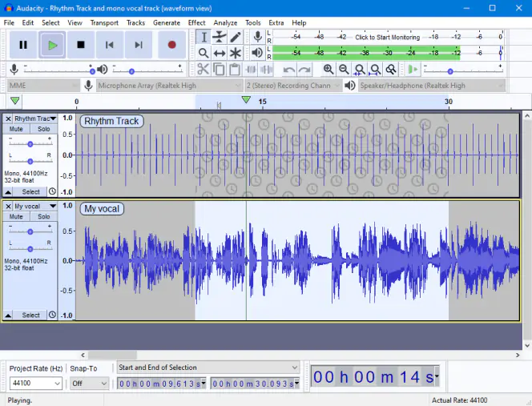The width and height of the screenshot is (532, 406).
Task: Open the Rhythm Track name dropdown menu
Action: 35,119
